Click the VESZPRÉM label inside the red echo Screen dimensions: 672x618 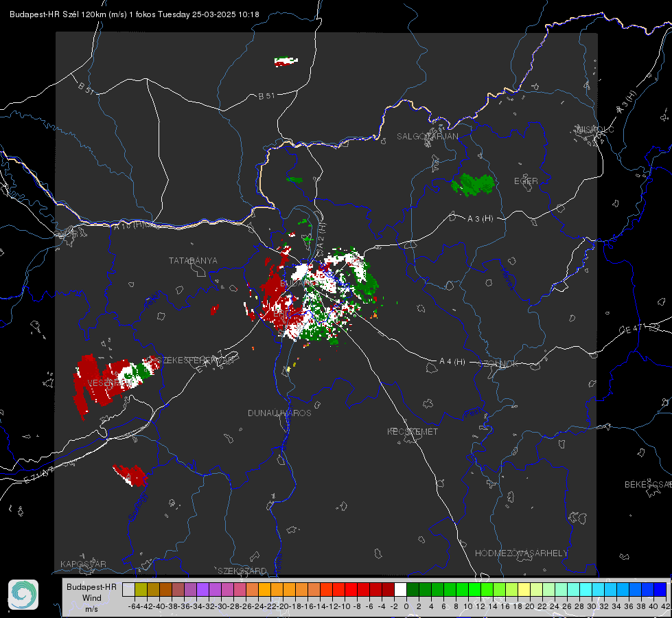pos(108,382)
